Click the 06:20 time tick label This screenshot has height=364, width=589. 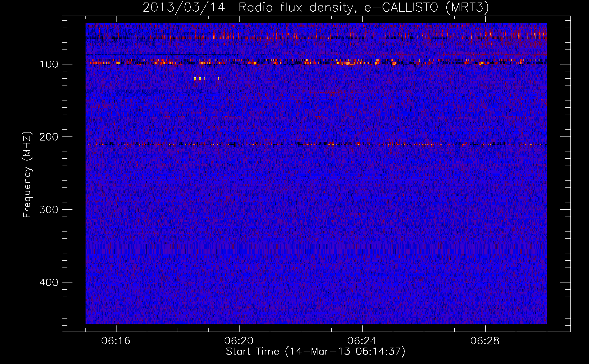click(x=239, y=341)
